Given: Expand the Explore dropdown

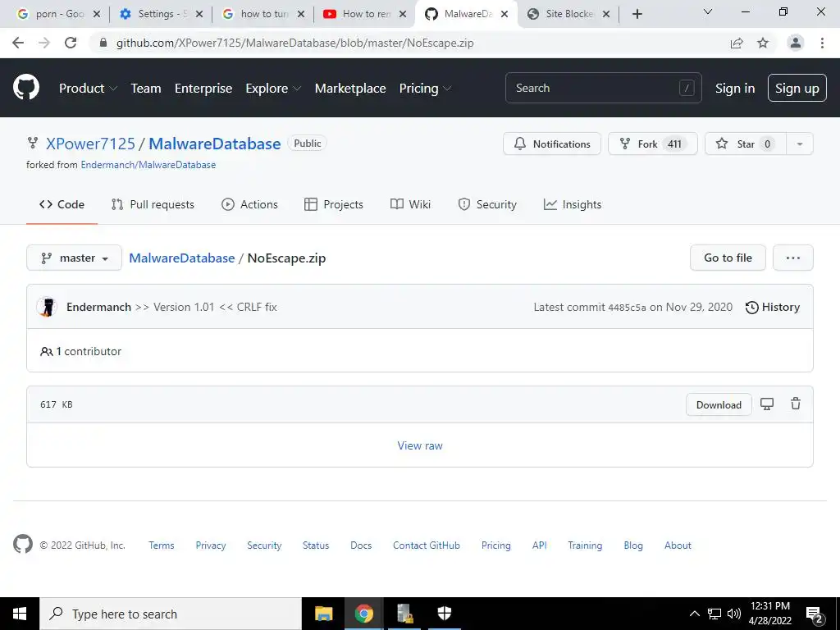Looking at the screenshot, I should [x=273, y=89].
